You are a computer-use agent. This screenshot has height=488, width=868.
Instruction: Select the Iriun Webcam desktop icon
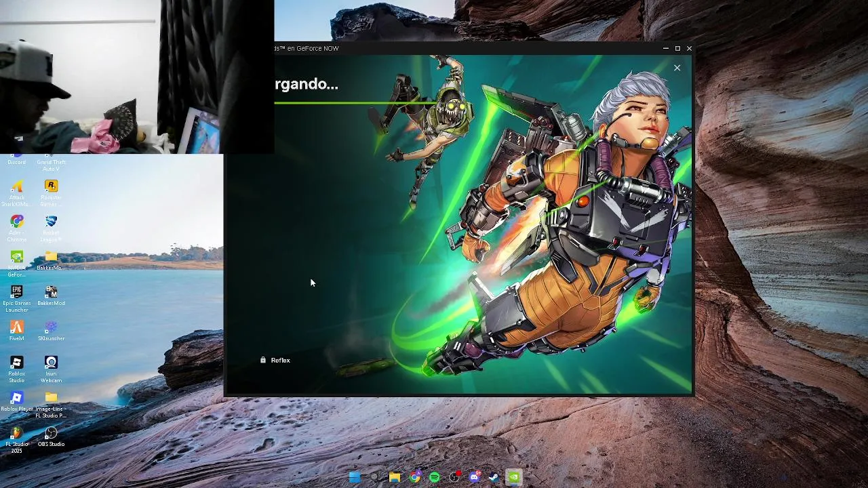(51, 369)
